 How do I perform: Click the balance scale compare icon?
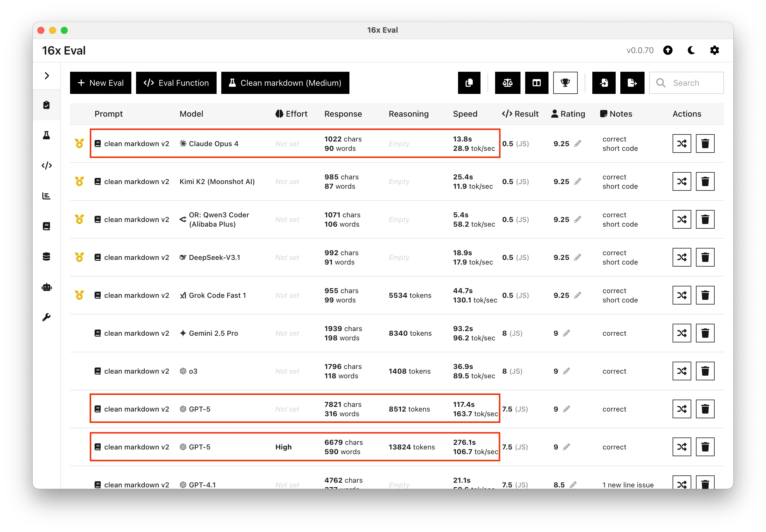coord(507,83)
